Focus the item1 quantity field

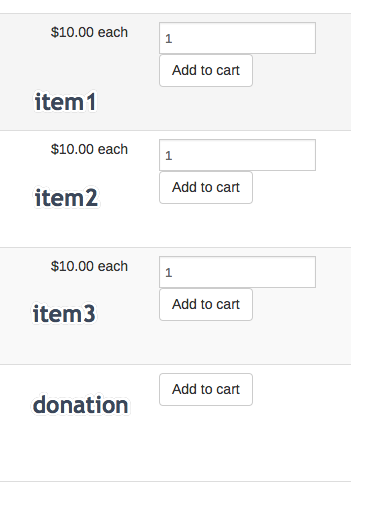237,38
